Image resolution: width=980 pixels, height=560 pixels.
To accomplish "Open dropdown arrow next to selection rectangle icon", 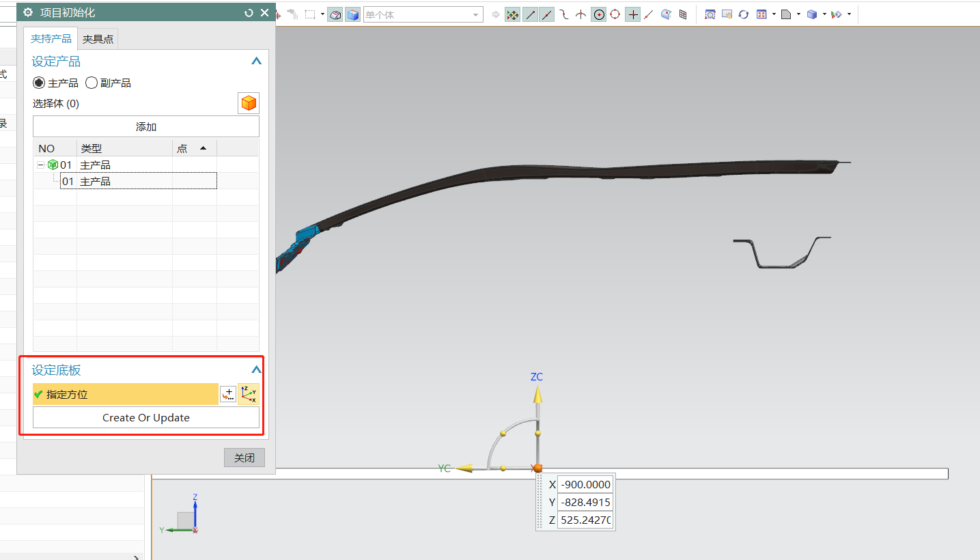I will coord(322,14).
